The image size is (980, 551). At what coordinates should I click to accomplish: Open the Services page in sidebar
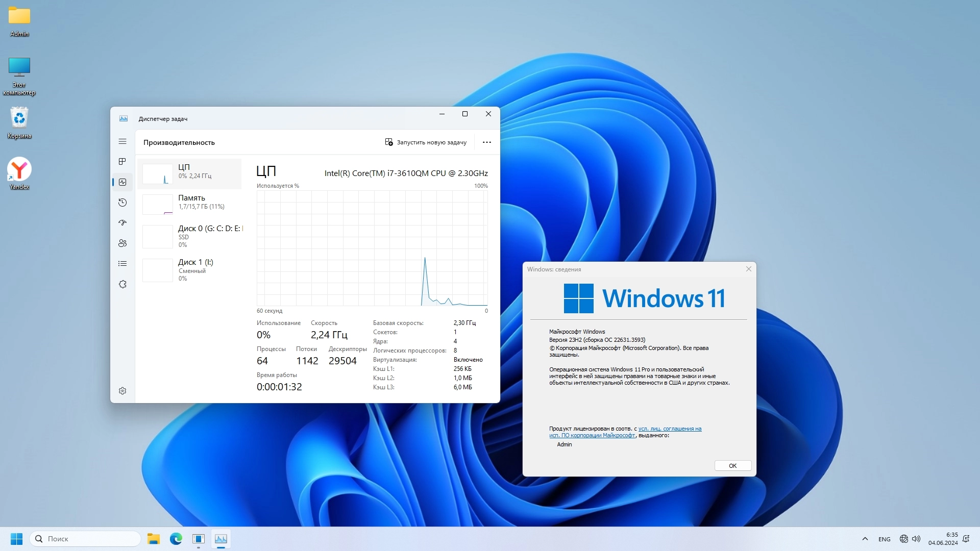[x=122, y=284]
